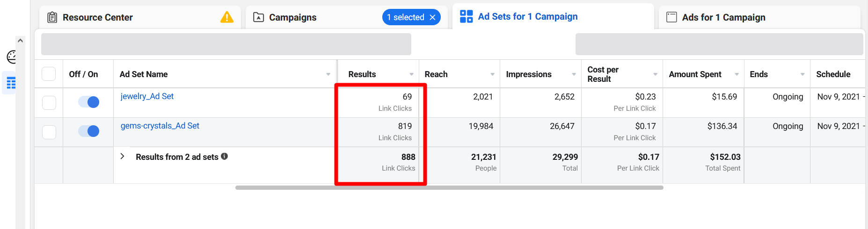
Task: Click the Ads for 1 Campaign icon
Action: [671, 17]
